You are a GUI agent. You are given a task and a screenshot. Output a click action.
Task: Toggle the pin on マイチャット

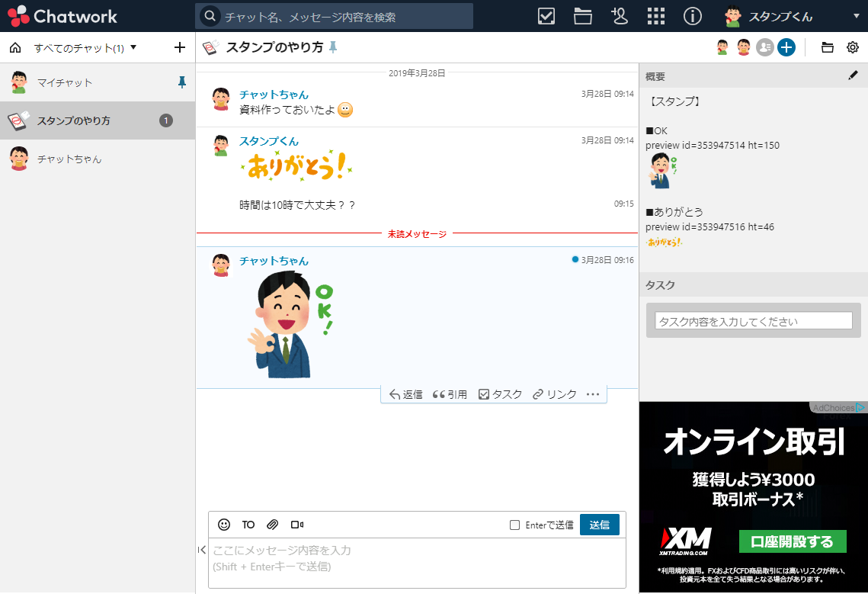coord(181,82)
